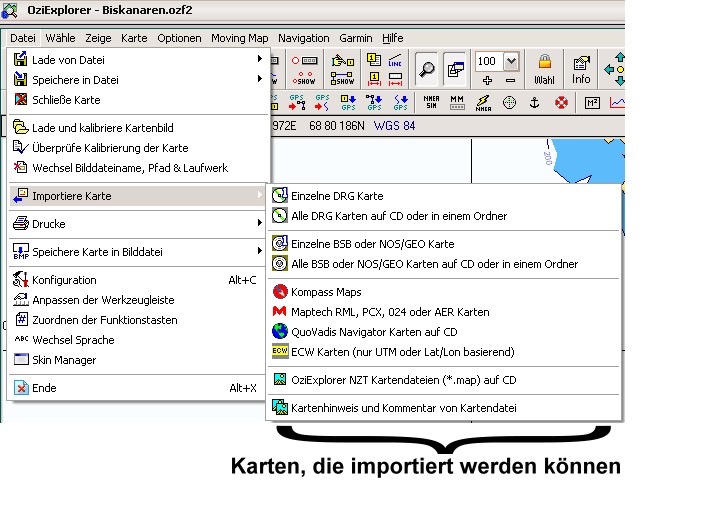719x525 pixels.
Task: Open the Garmin menu
Action: point(356,38)
